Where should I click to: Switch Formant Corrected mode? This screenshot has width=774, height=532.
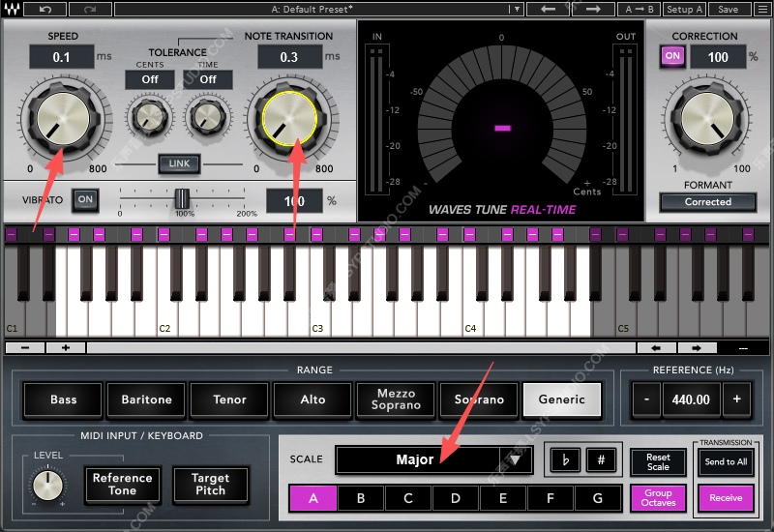pyautogui.click(x=708, y=202)
